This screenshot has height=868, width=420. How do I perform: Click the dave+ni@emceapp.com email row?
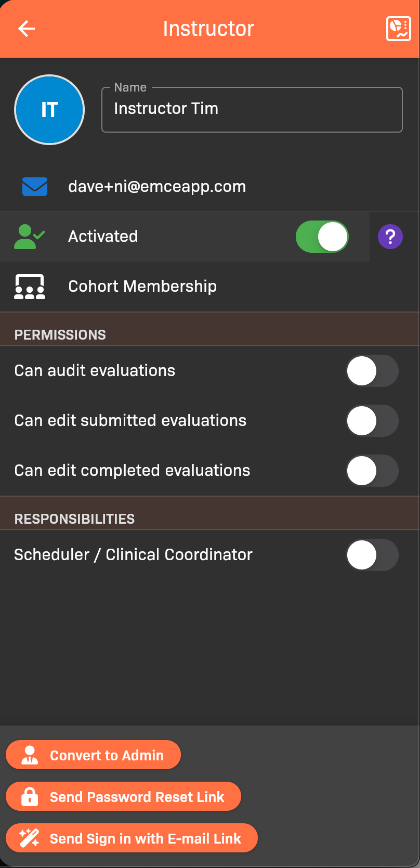[x=157, y=187]
